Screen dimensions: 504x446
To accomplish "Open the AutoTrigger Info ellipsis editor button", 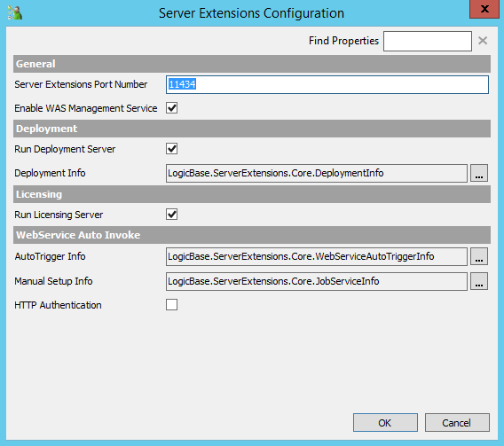I will pos(479,256).
